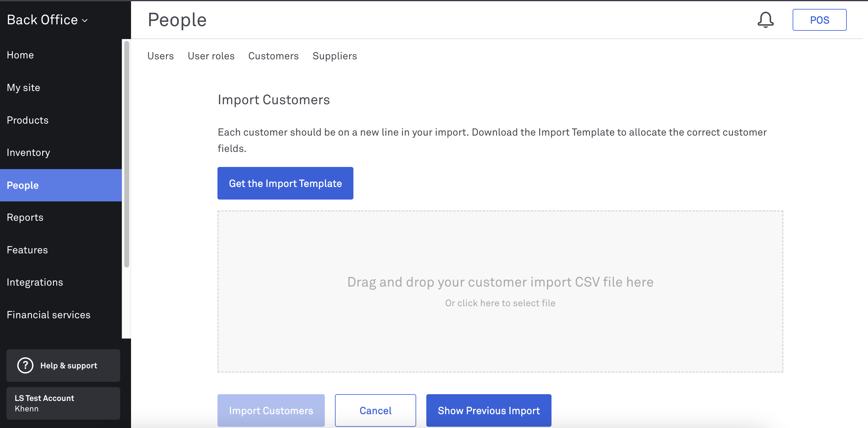This screenshot has width=868, height=428.
Task: Switch to the Customers tab
Action: [x=273, y=56]
